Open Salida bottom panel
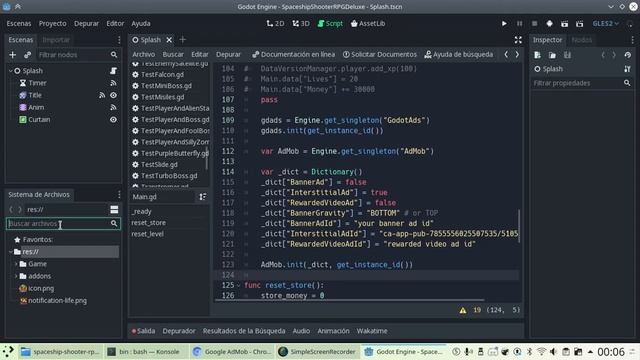This screenshot has height=360, width=640. point(143,331)
